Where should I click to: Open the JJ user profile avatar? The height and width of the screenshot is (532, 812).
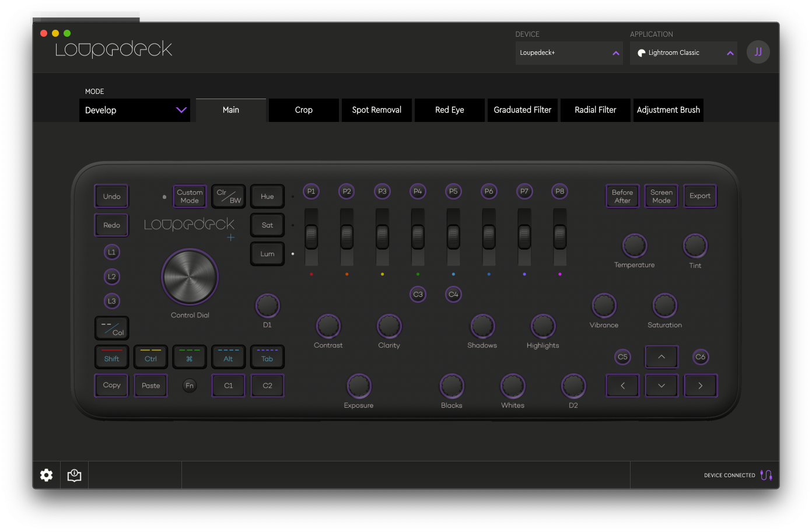(x=758, y=52)
